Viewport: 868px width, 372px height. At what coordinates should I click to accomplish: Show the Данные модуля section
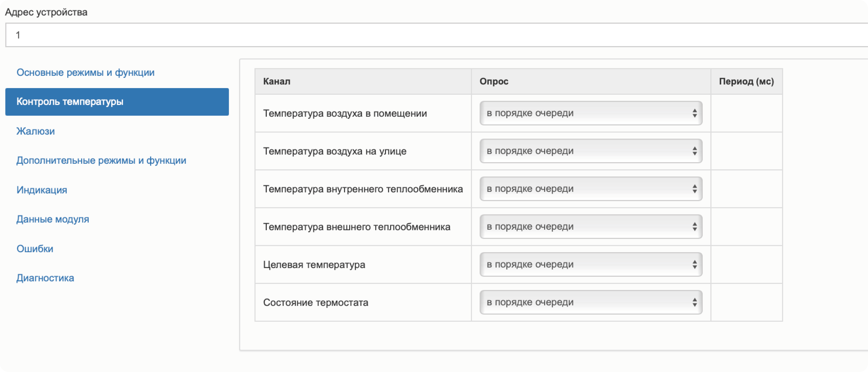click(53, 219)
